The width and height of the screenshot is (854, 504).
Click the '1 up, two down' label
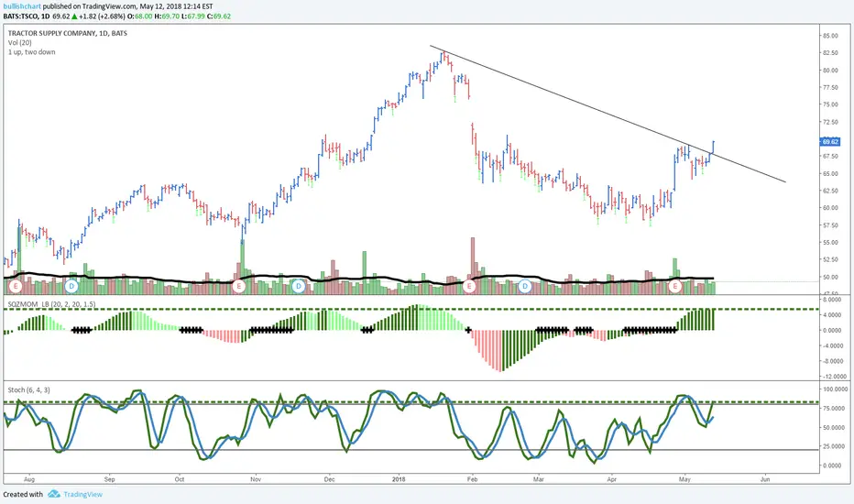click(31, 51)
